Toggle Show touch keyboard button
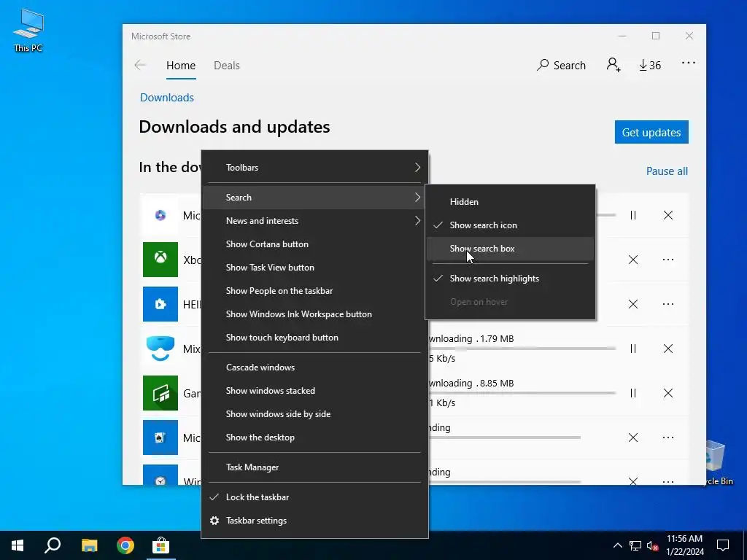747x560 pixels. [x=315, y=337]
